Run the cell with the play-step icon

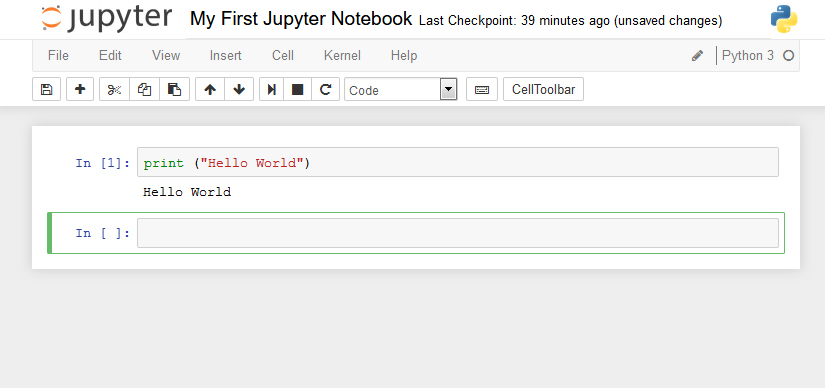271,89
